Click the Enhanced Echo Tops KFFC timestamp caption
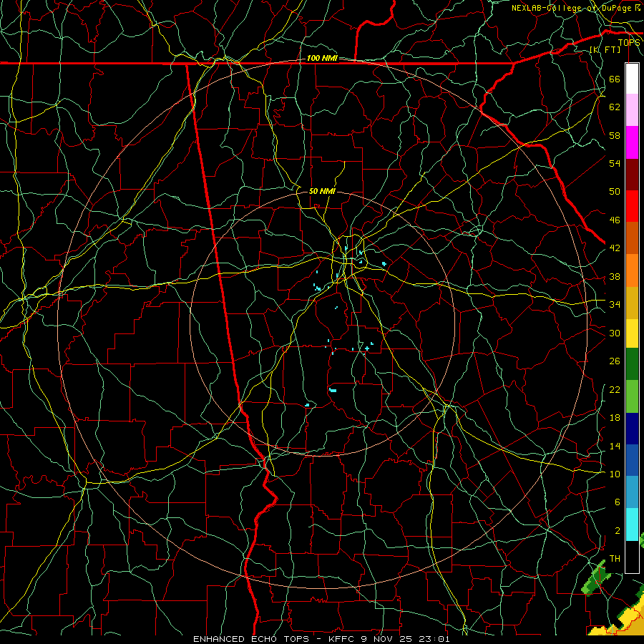 pyautogui.click(x=321, y=639)
